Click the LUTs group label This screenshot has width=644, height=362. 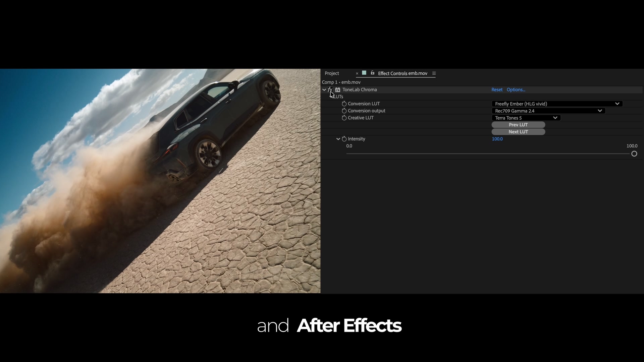(338, 97)
